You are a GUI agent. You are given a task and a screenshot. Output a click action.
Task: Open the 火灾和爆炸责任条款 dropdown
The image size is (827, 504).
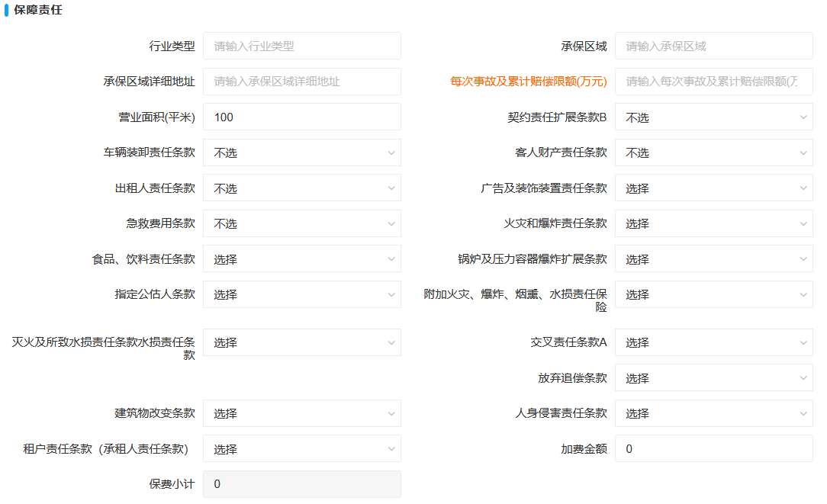tap(713, 223)
